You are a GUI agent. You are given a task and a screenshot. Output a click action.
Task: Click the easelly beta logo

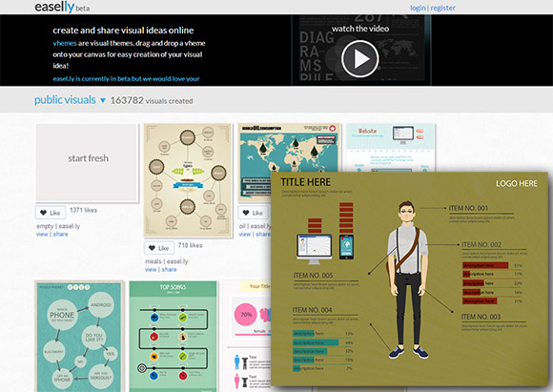coord(62,7)
